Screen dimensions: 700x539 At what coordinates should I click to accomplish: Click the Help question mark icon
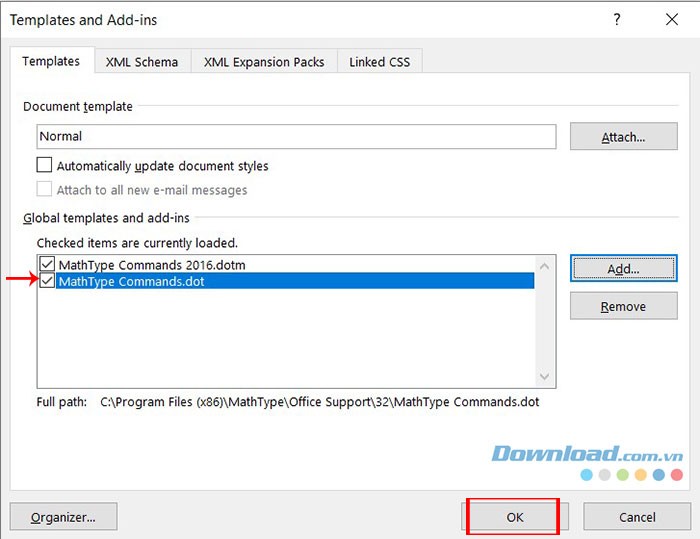pos(617,19)
